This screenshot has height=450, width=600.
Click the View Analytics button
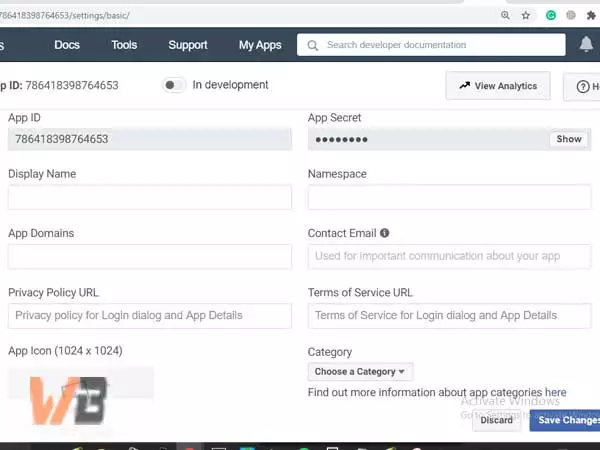498,86
